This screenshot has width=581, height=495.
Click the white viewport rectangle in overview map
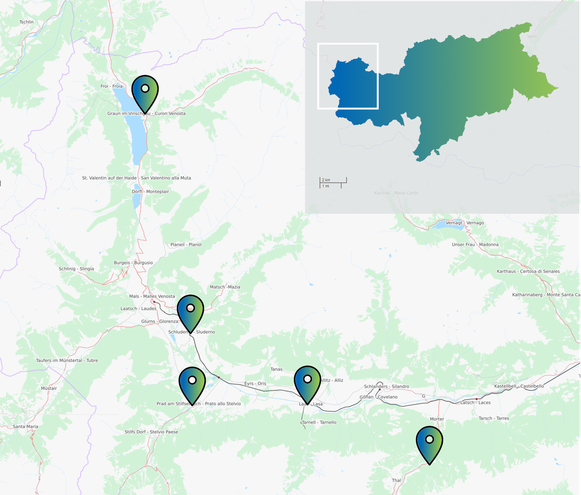(348, 76)
